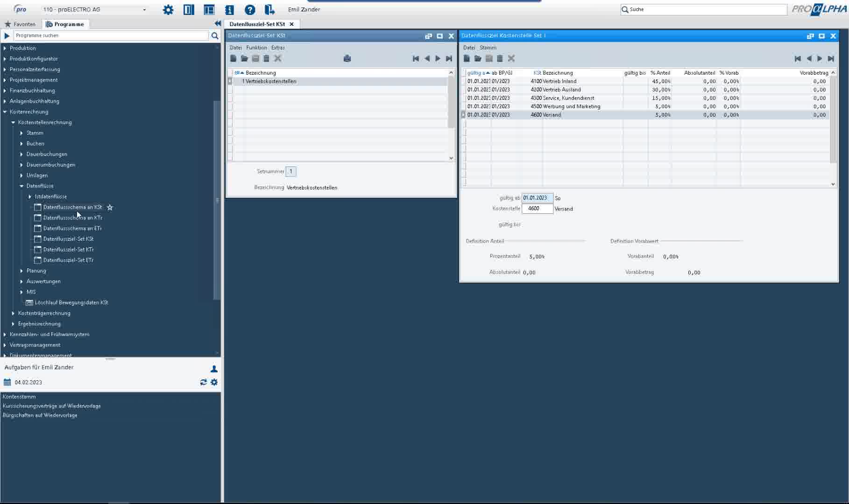Click the window layout icon beside sidebar icon
Image resolution: width=849 pixels, height=504 pixels.
click(x=209, y=9)
